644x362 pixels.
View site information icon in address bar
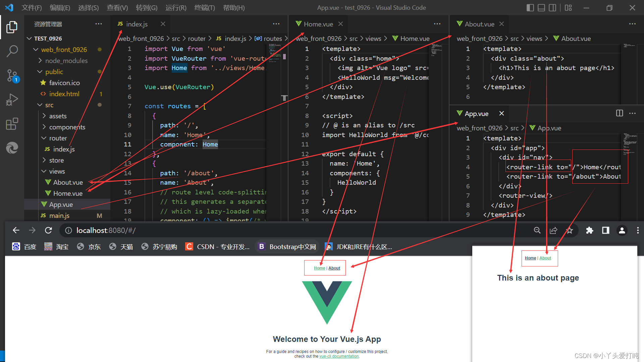click(68, 230)
